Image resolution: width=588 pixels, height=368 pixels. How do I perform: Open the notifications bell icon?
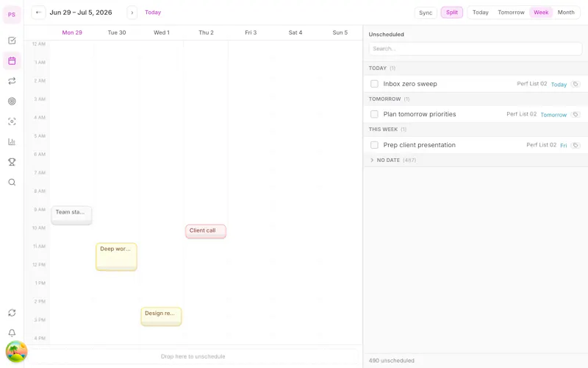12,333
